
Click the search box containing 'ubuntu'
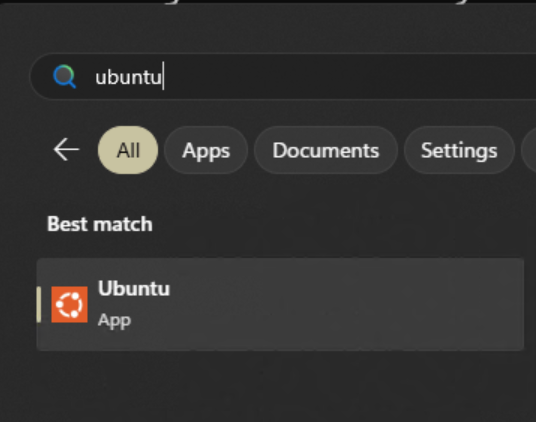283,77
